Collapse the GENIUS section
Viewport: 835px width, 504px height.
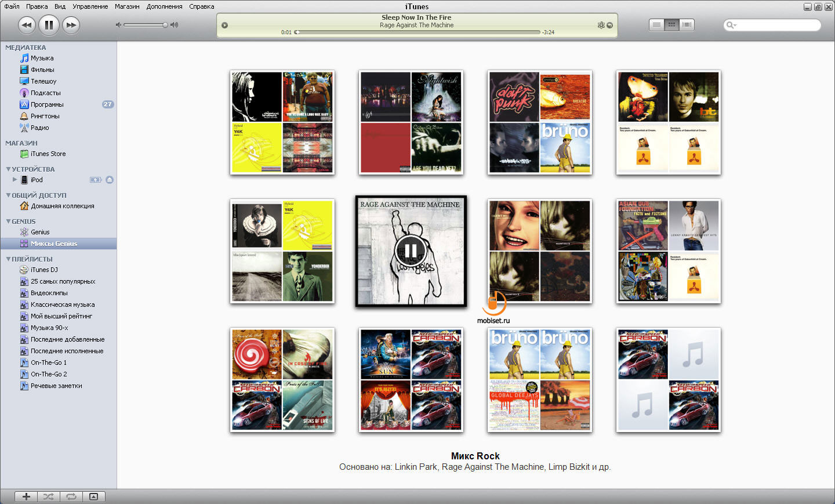pos(8,222)
